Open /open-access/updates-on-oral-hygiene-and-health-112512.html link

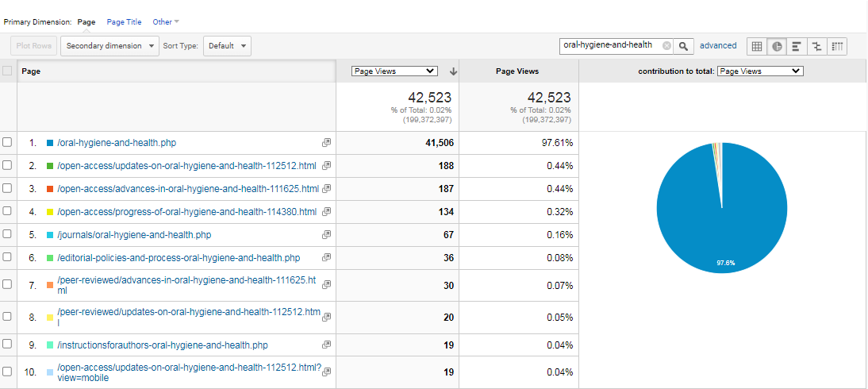coord(188,166)
